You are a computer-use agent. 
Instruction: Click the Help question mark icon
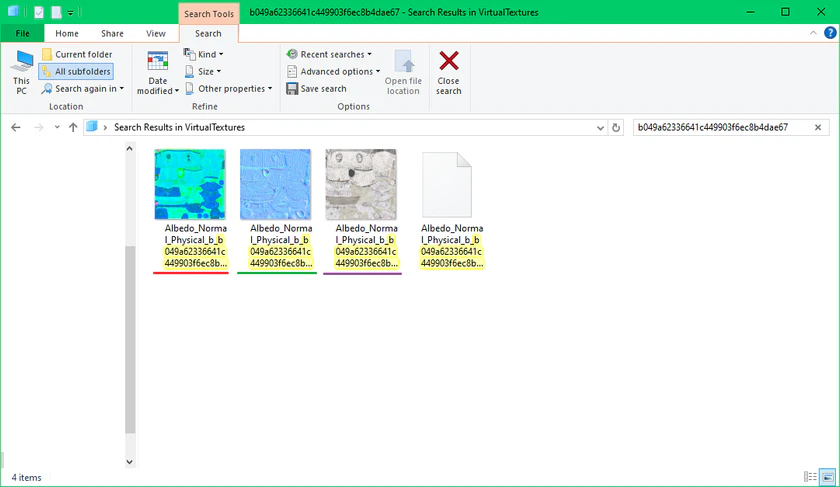pyautogui.click(x=830, y=33)
